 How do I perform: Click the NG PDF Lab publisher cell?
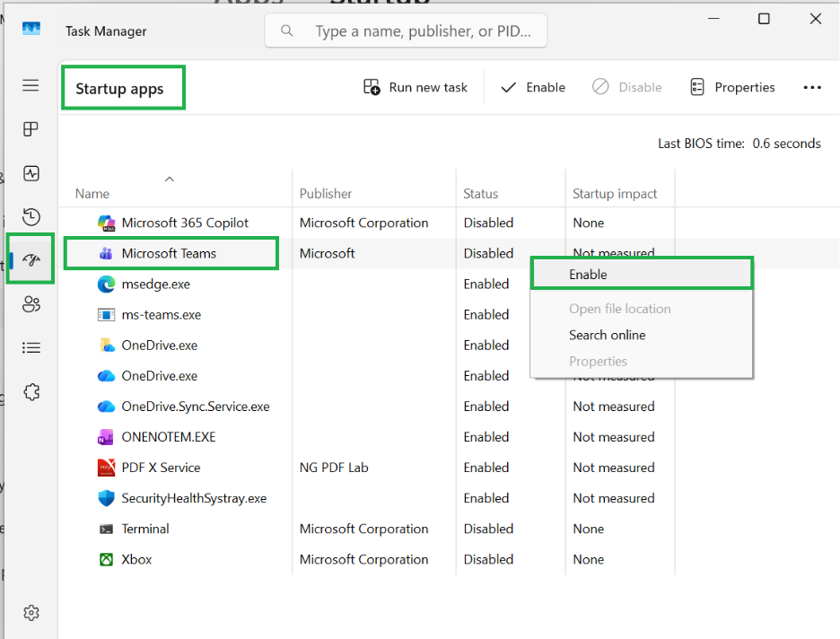pos(334,468)
